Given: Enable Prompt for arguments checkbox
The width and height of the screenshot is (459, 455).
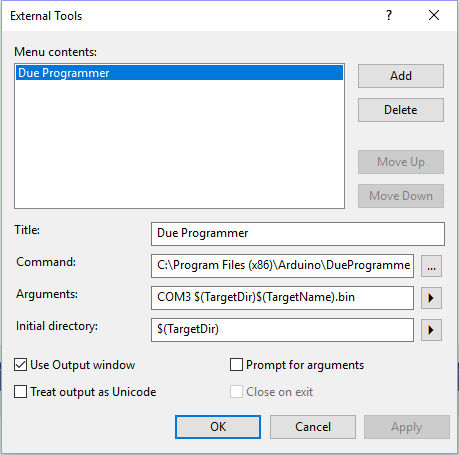Looking at the screenshot, I should click(236, 365).
